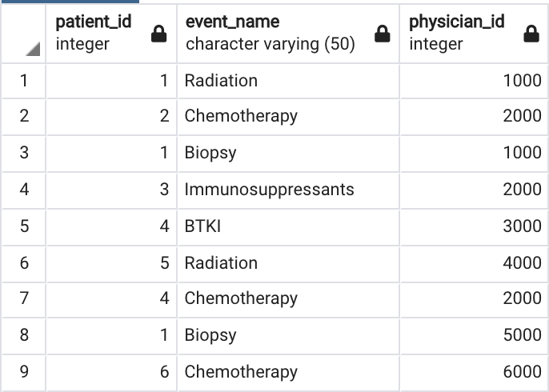Click the BTKI event cell

click(288, 226)
